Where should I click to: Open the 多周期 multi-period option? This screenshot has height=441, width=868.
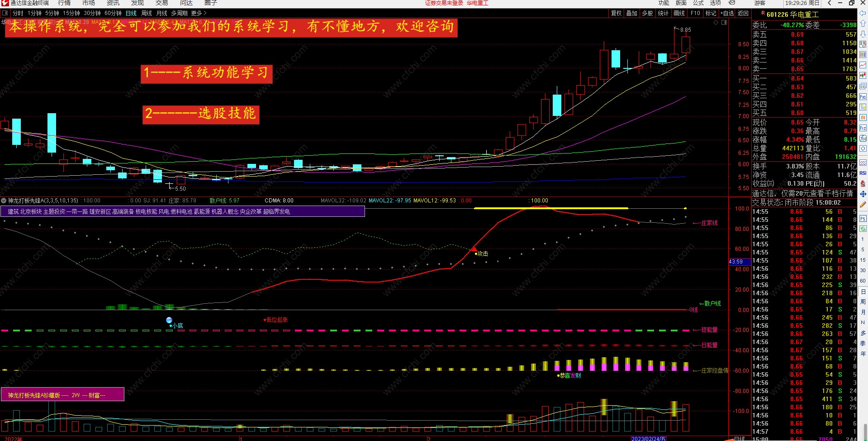point(179,13)
